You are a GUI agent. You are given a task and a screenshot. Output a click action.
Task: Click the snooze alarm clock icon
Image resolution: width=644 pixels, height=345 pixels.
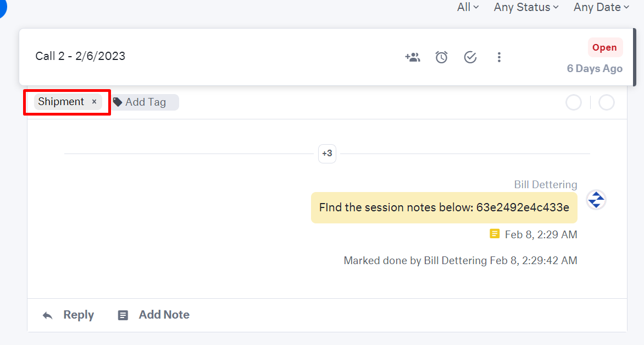(x=442, y=57)
